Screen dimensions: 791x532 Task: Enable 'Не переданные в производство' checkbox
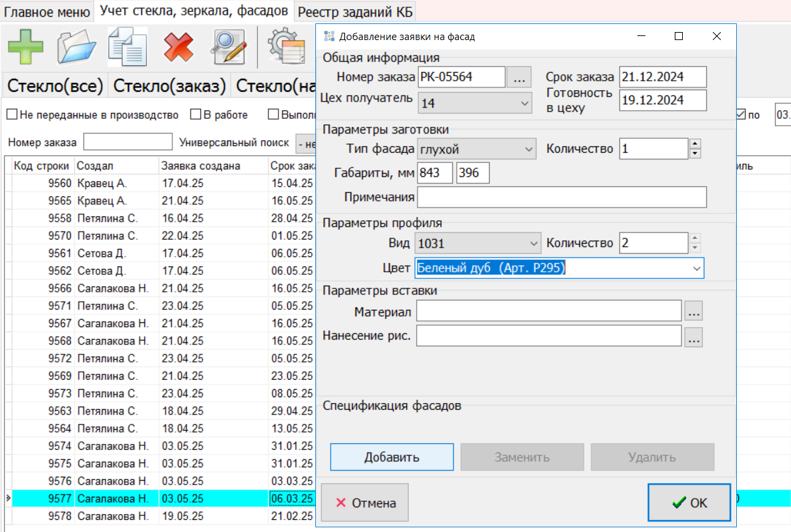click(12, 115)
